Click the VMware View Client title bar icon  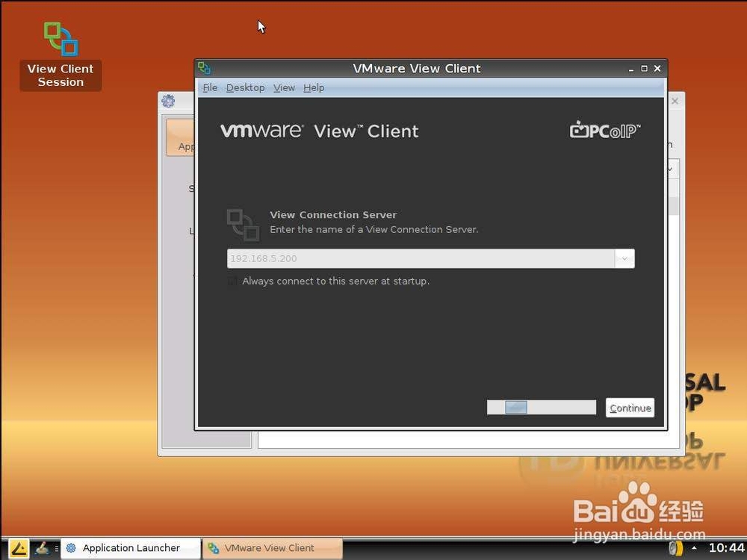click(x=205, y=68)
